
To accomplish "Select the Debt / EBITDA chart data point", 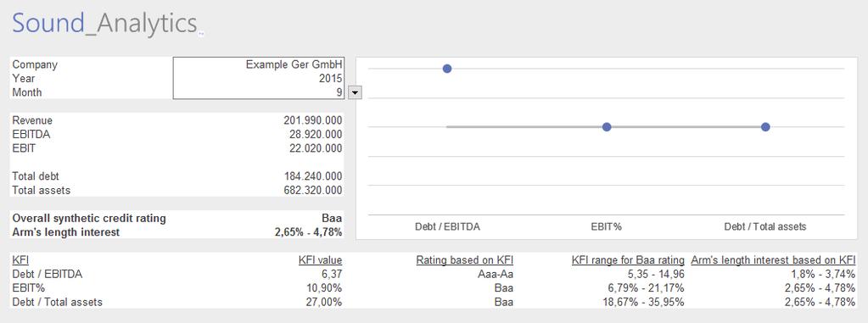I will [x=447, y=69].
